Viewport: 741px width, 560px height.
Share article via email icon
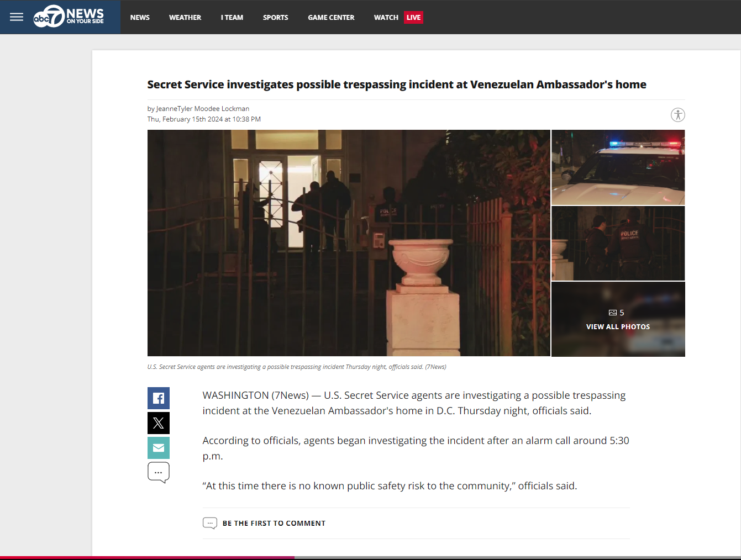click(x=159, y=448)
